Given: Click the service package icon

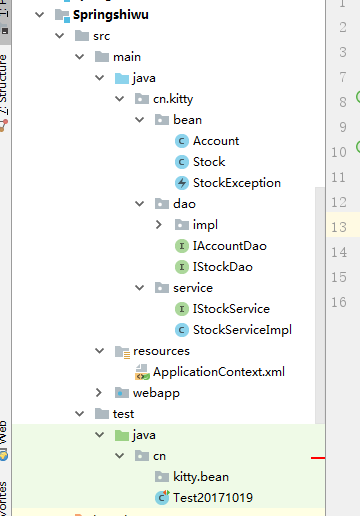Looking at the screenshot, I should (162, 288).
